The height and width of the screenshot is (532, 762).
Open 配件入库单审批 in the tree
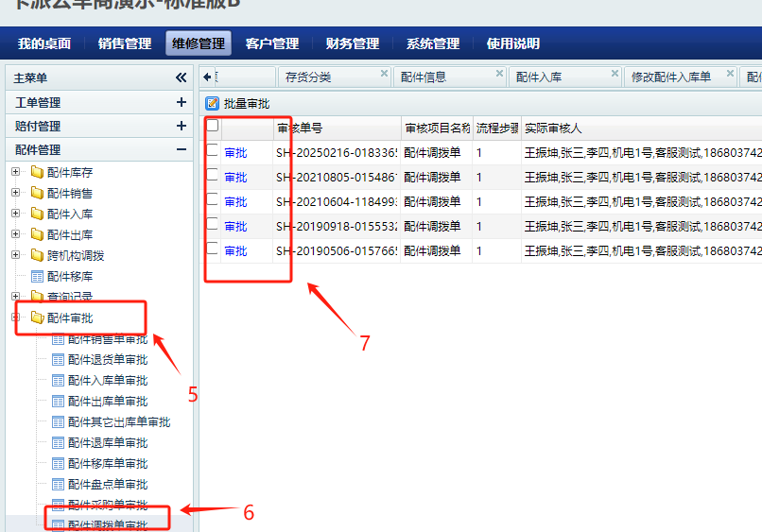107,380
